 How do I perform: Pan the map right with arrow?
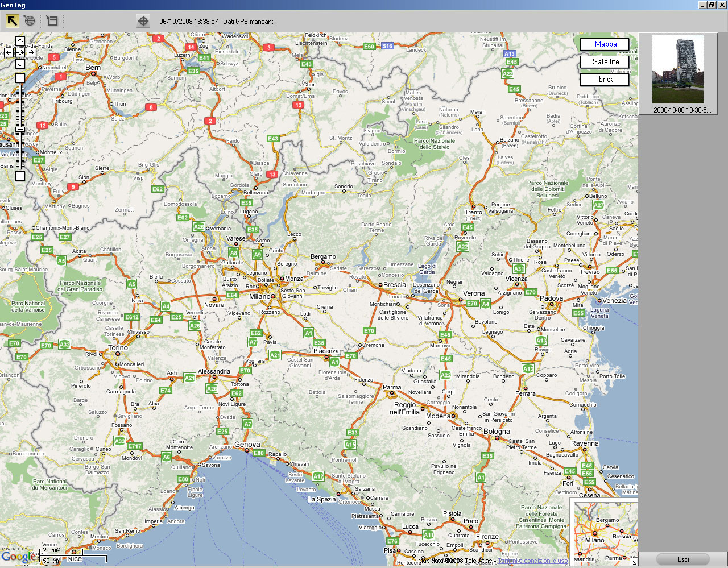click(x=31, y=52)
